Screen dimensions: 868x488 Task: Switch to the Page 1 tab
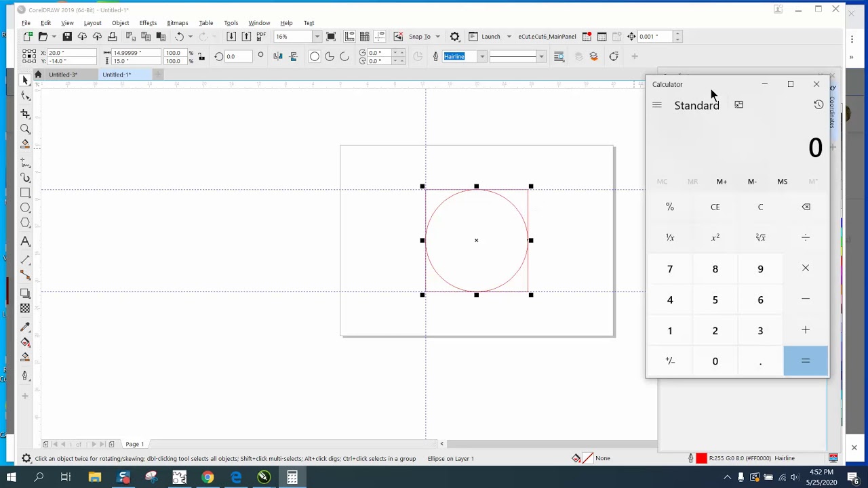click(x=134, y=444)
